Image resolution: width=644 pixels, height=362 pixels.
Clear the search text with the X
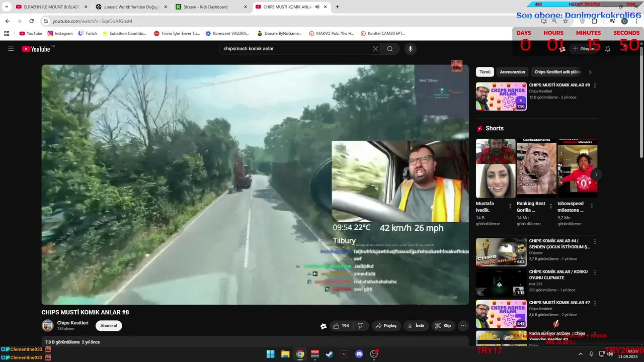click(x=375, y=49)
